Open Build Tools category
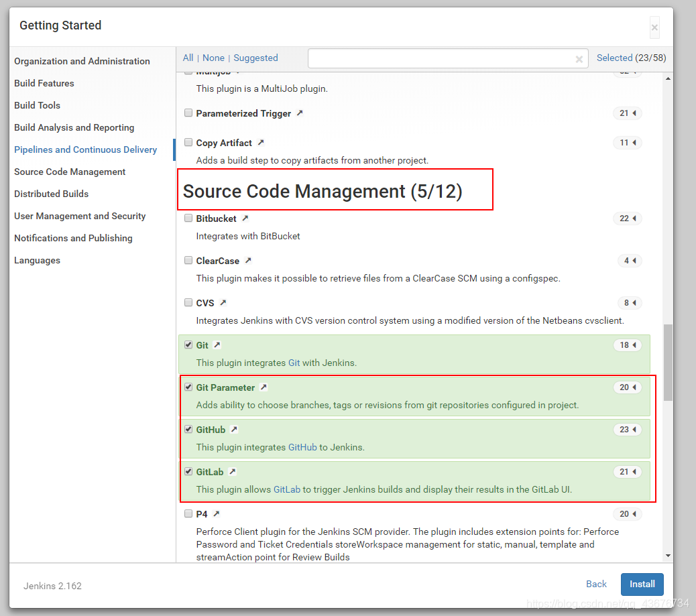696x616 pixels. 38,106
